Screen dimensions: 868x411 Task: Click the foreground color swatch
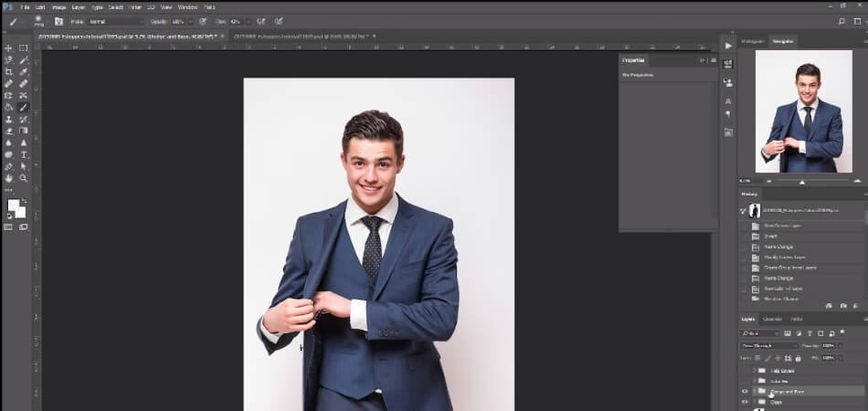(x=13, y=205)
